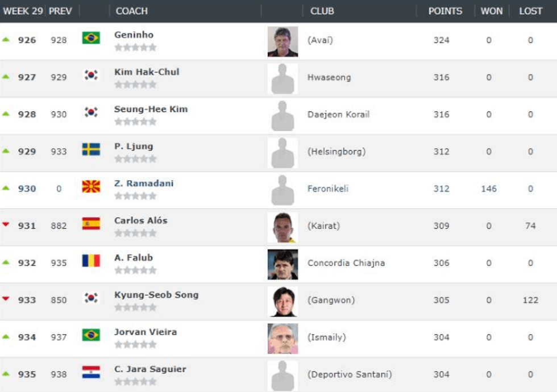The height and width of the screenshot is (392, 557).
Task: Open coach profile for Kyung-Seob Song
Action: [x=156, y=295]
